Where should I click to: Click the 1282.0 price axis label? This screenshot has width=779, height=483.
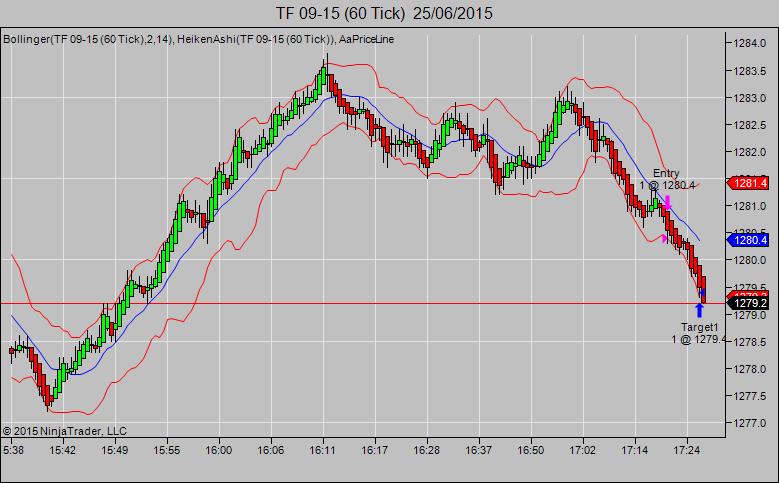750,152
